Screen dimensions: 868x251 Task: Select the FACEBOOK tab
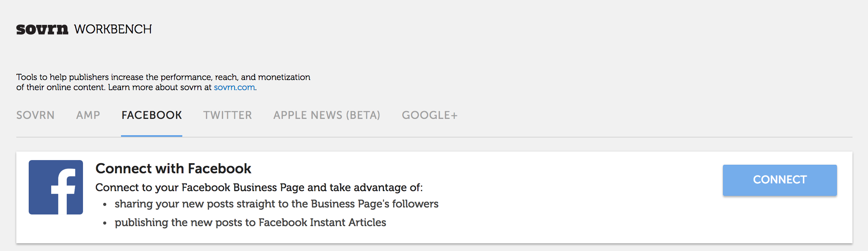[x=152, y=115]
